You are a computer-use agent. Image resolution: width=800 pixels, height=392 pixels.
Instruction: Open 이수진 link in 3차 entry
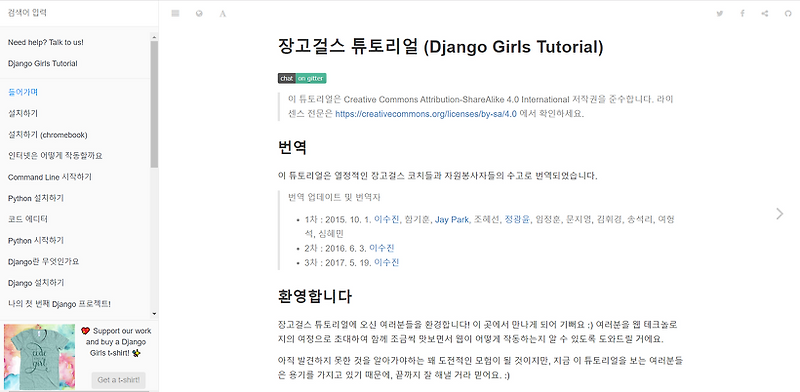tap(386, 262)
